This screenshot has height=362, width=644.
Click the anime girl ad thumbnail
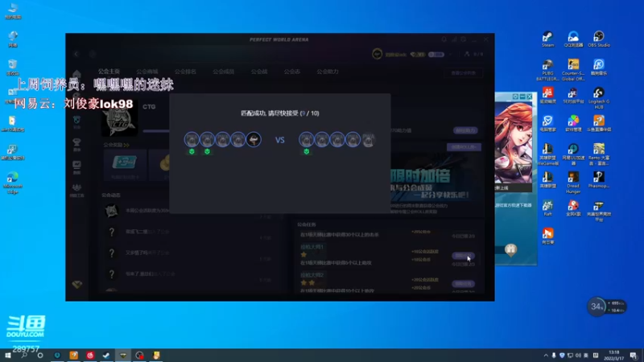513,142
